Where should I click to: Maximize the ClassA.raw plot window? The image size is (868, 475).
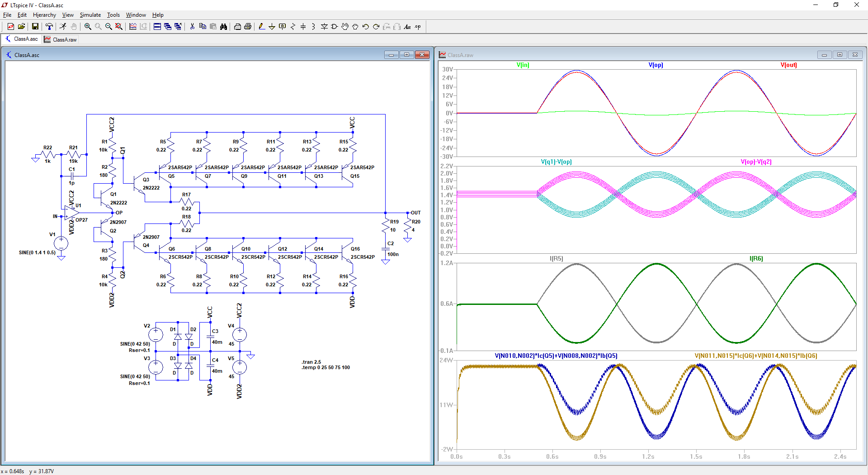click(840, 55)
